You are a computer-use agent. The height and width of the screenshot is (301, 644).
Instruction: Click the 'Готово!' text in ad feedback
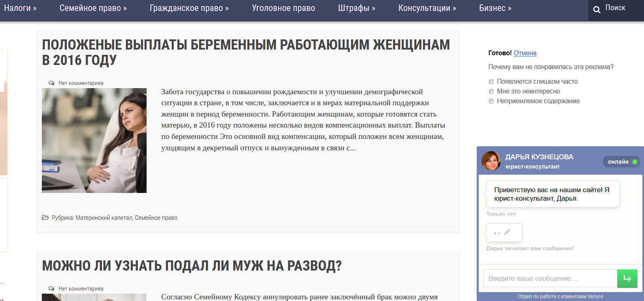pos(500,53)
